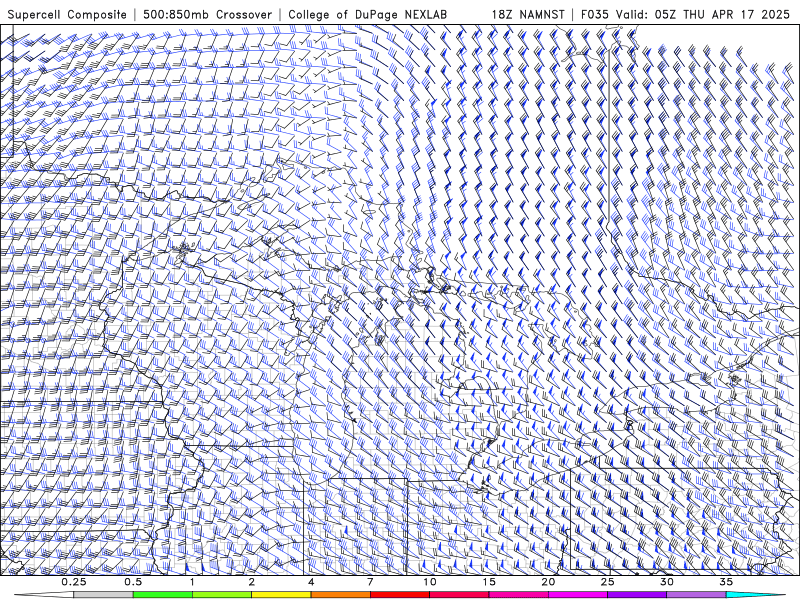Click the light purple swatch between 30 and 35
800x600 pixels.
pos(696,595)
